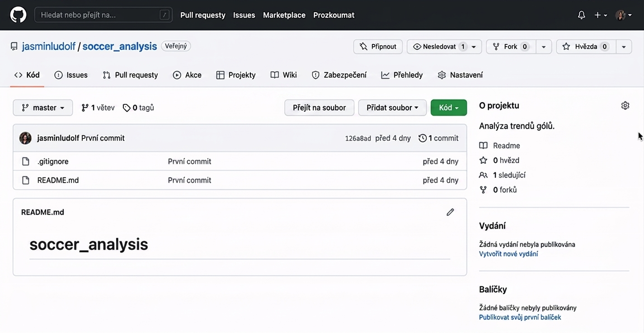Click the Vytvořit nové vydání link
The height and width of the screenshot is (333, 644).
pos(508,254)
